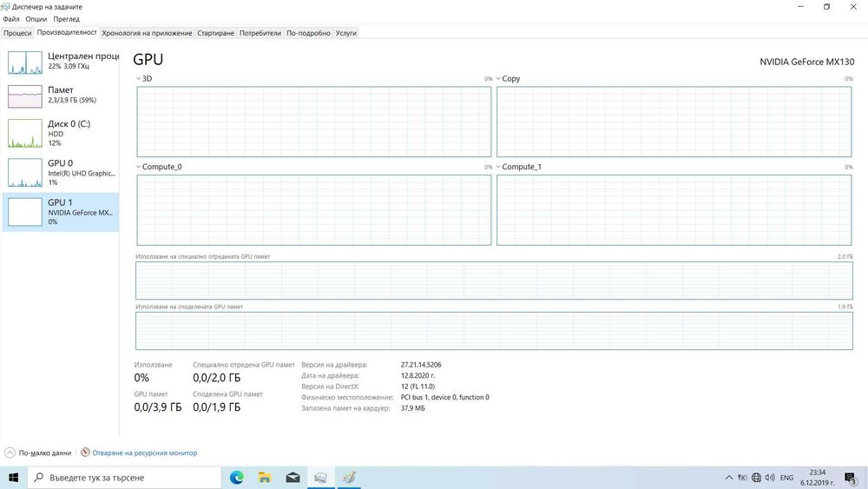Switch to the Производителност tab
The width and height of the screenshot is (868, 489).
[x=67, y=33]
